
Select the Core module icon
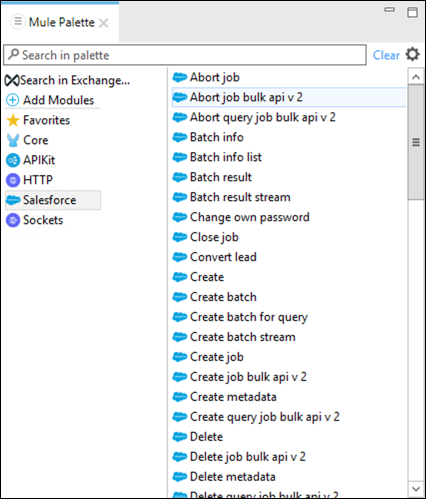[13, 140]
